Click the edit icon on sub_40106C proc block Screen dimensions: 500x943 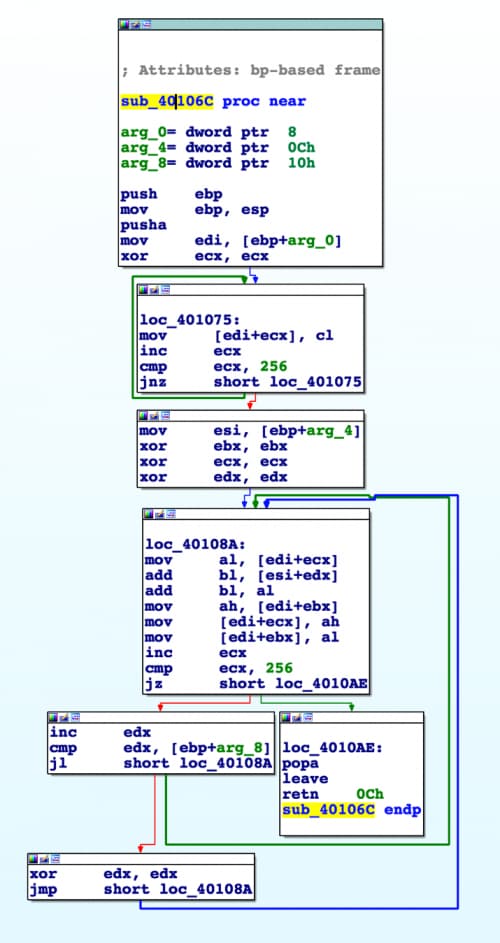[x=135, y=25]
